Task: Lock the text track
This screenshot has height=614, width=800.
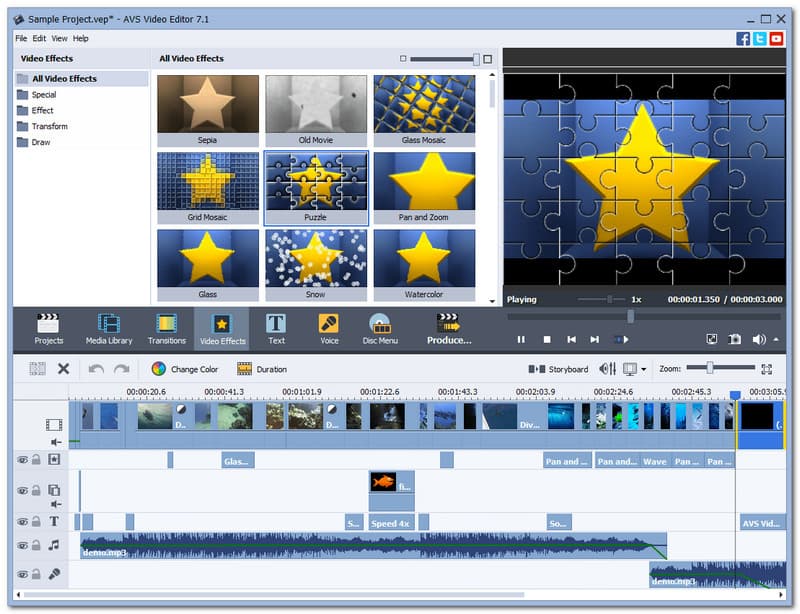Action: pos(36,521)
